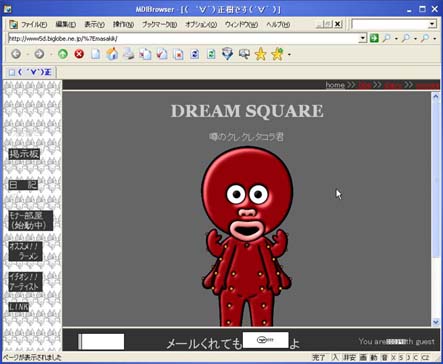This screenshot has width=443, height=364.
Task: Open the ファイル(F) menu
Action: pyautogui.click(x=34, y=24)
